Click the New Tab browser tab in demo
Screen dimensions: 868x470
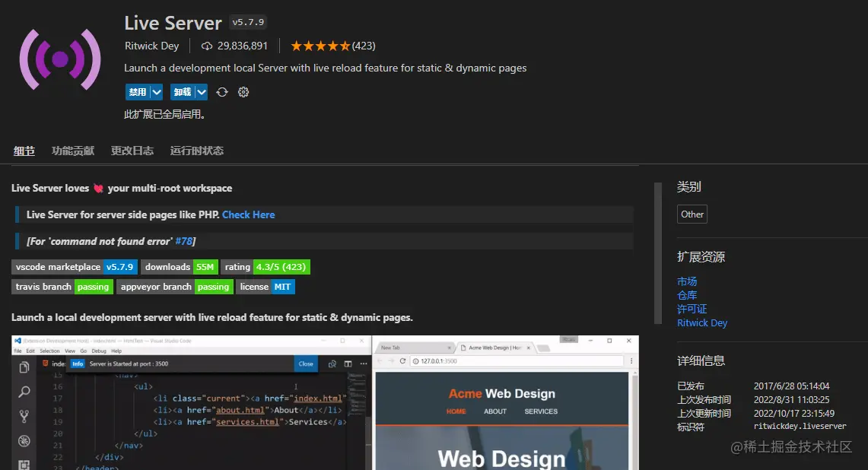(415, 348)
